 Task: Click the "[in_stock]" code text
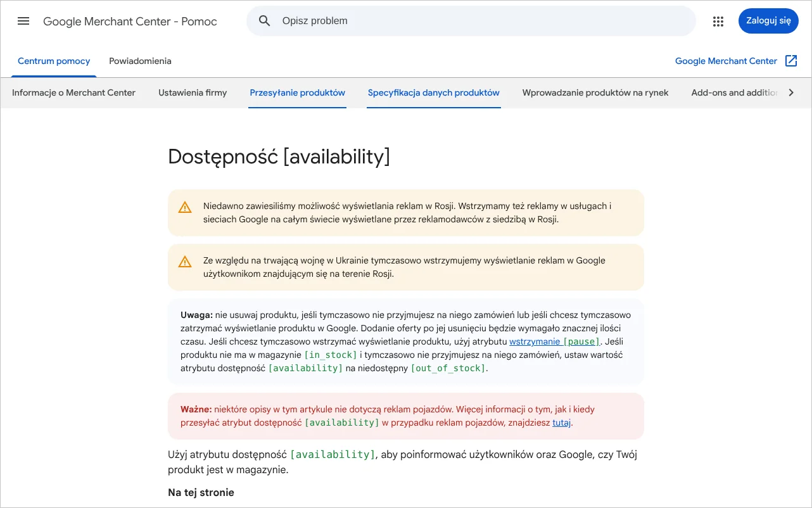coord(331,355)
